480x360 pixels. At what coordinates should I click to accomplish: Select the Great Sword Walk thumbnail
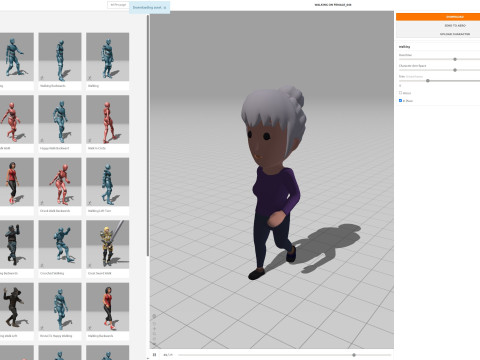[x=107, y=244]
